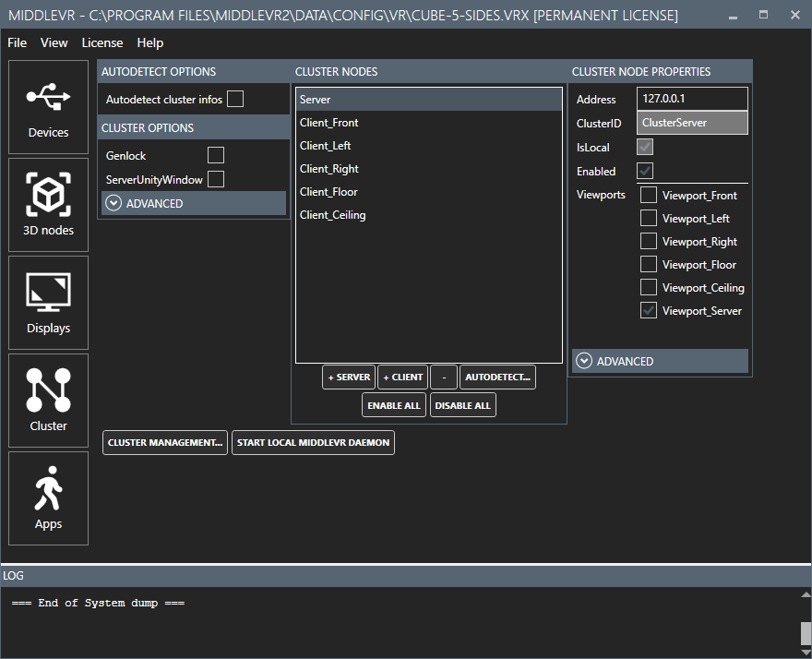Uncheck the Viewport_Server checkbox
The width and height of the screenshot is (812, 659).
point(649,310)
